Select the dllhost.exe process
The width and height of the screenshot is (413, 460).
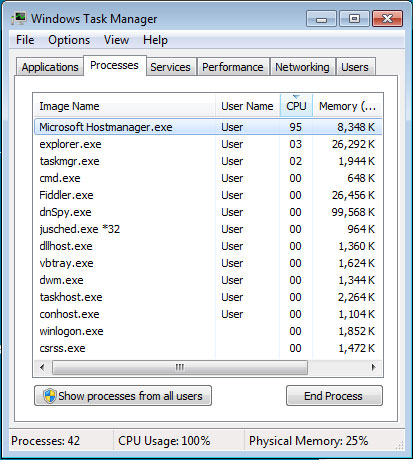click(x=208, y=246)
